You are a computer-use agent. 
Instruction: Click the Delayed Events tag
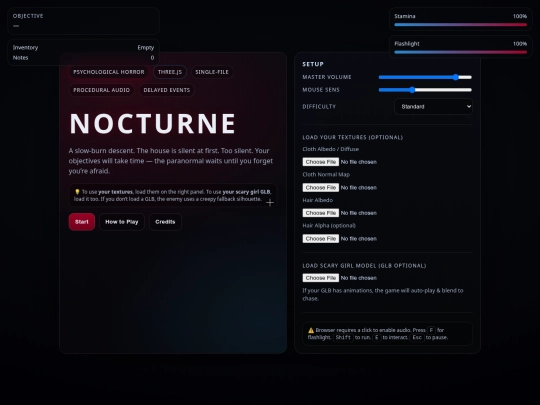pyautogui.click(x=167, y=90)
